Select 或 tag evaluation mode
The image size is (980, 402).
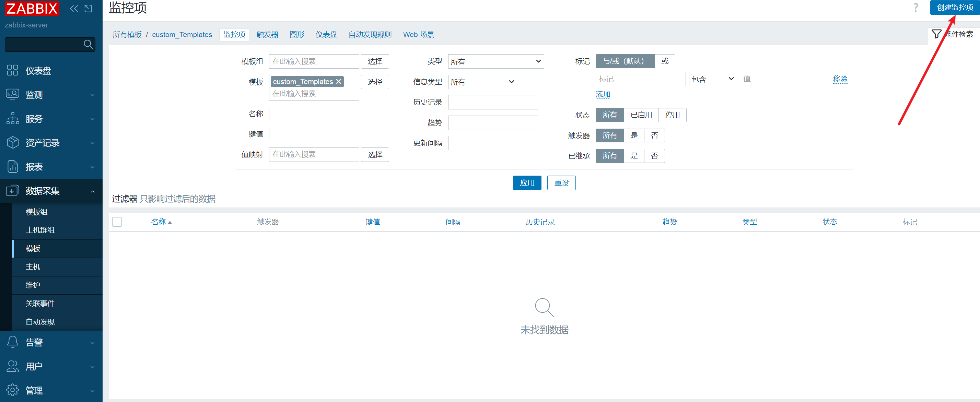click(x=665, y=61)
